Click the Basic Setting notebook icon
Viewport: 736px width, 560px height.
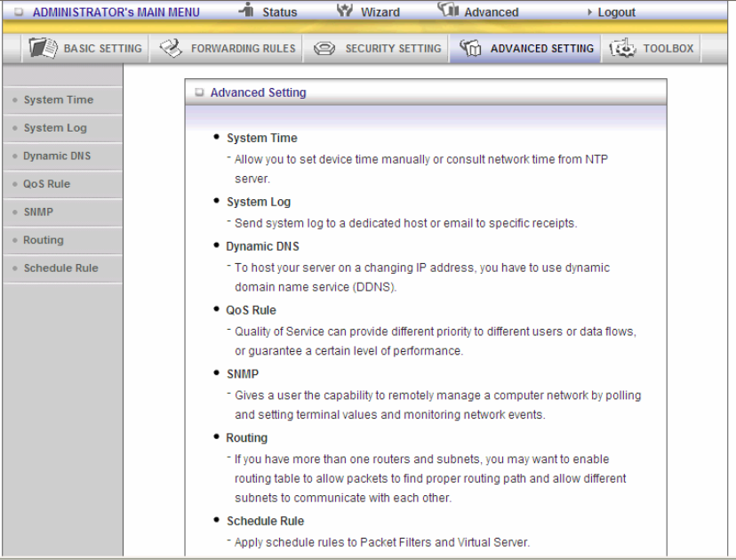tap(43, 48)
